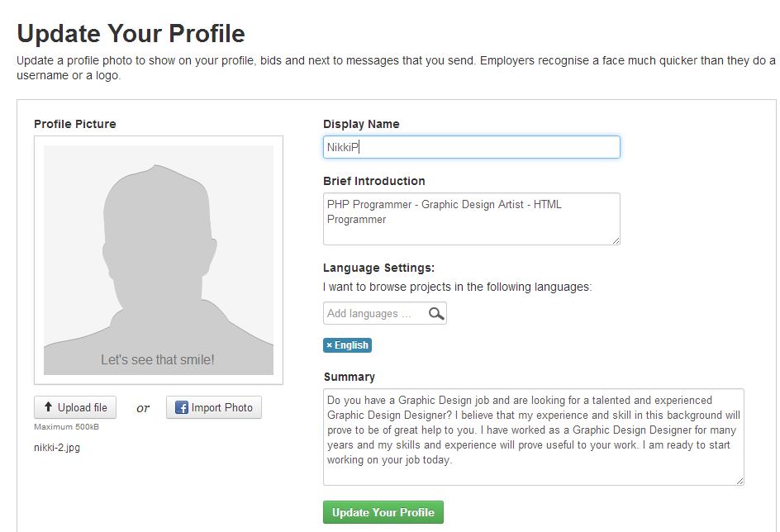
Task: Click the upload arrow icon
Action: [48, 406]
